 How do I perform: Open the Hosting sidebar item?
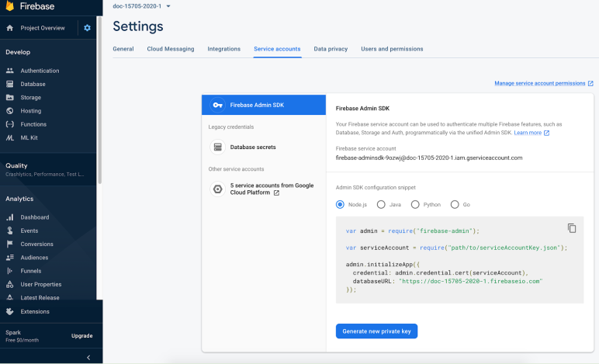(30, 111)
